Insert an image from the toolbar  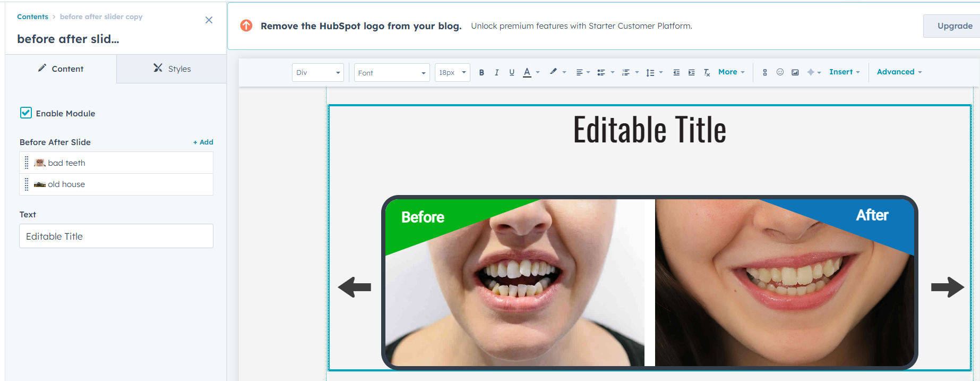coord(795,72)
